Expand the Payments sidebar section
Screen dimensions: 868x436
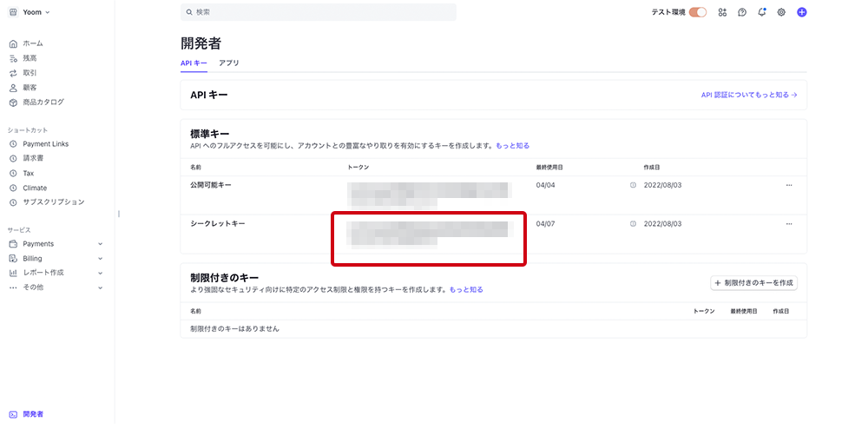pyautogui.click(x=100, y=244)
